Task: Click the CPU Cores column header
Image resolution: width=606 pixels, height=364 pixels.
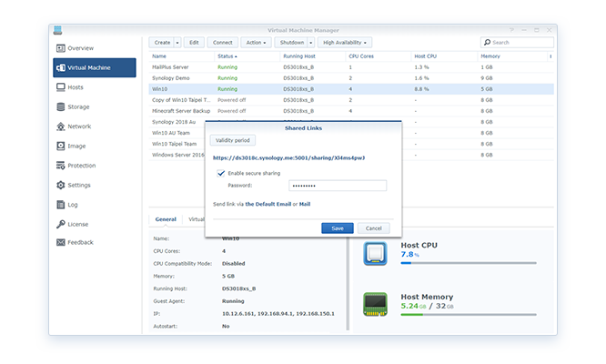Action: (x=378, y=56)
